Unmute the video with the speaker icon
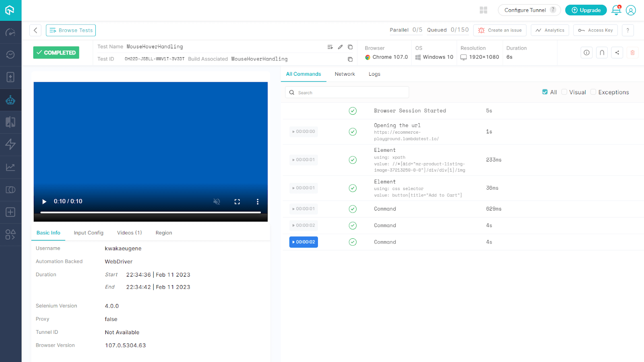This screenshot has height=362, width=644. pyautogui.click(x=217, y=202)
